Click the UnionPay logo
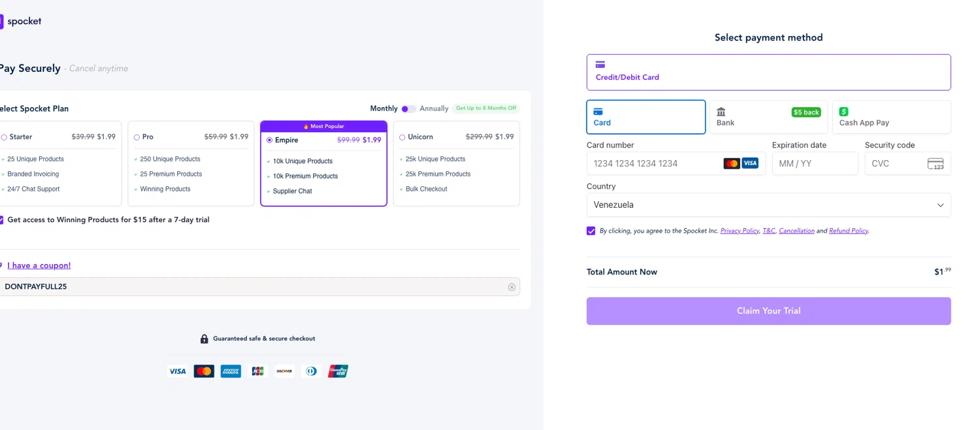Screen dimensions: 980x430 [x=338, y=371]
